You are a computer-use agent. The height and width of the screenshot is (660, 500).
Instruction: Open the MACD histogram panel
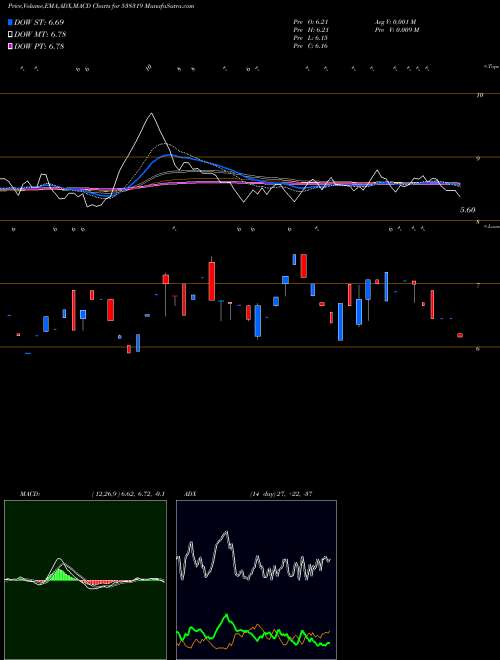pyautogui.click(x=85, y=580)
